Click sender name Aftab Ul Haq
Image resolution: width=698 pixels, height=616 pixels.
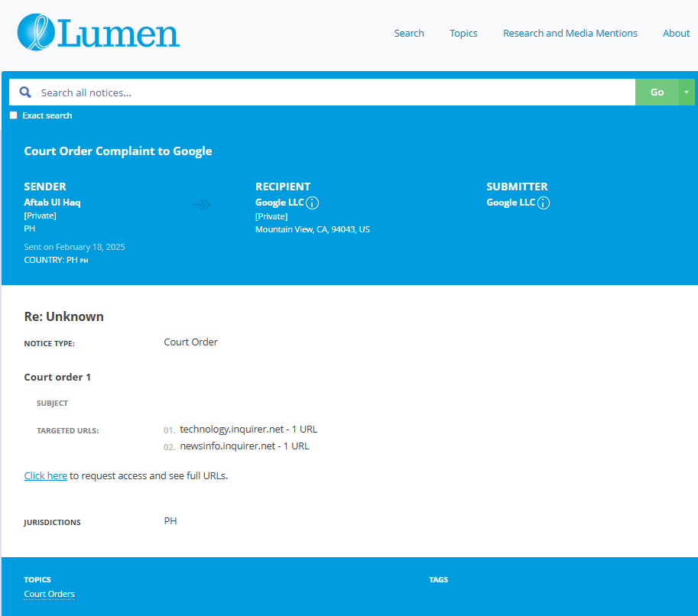[x=52, y=203]
